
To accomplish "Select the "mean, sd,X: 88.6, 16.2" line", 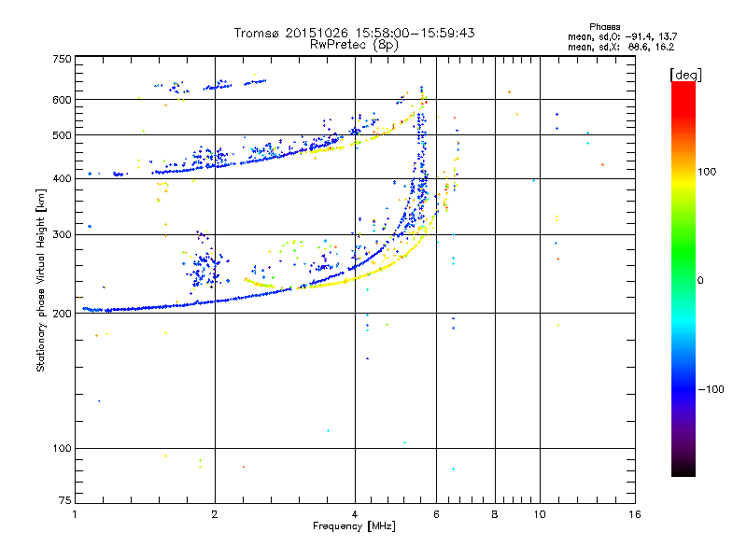I will tap(621, 47).
